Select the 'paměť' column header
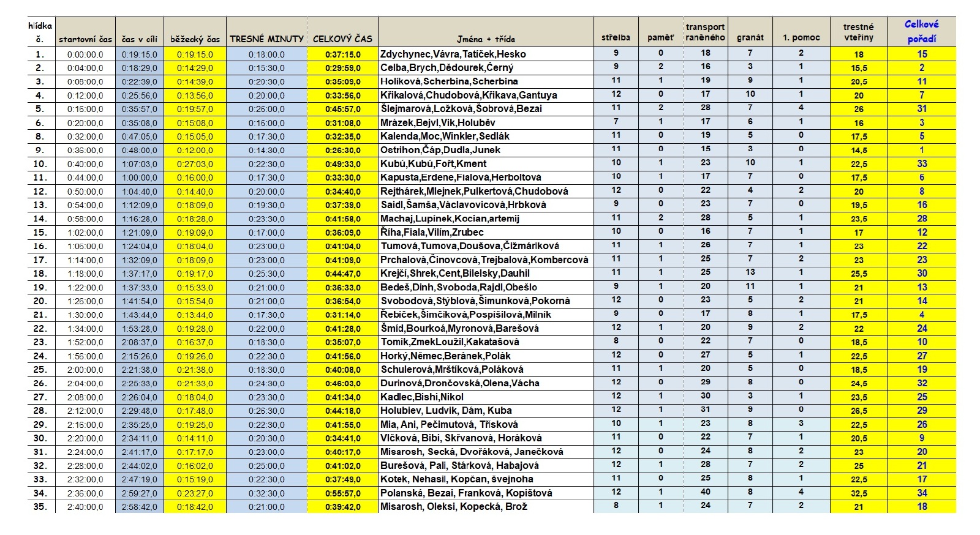Viewport: 980px width, 535px height. (660, 37)
